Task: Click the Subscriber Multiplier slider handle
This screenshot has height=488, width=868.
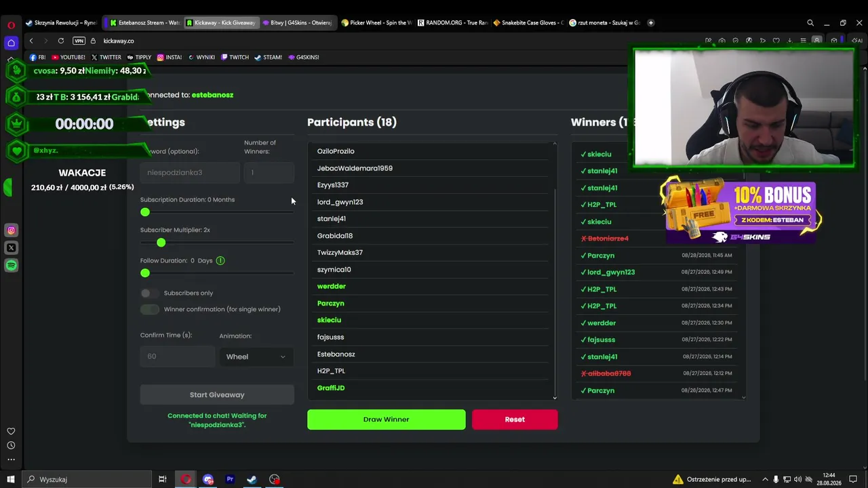Action: 161,243
